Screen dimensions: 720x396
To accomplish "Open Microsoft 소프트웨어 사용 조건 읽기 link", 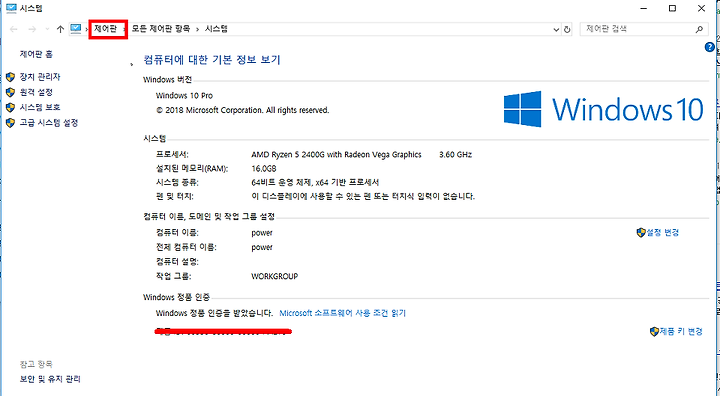I will [343, 313].
